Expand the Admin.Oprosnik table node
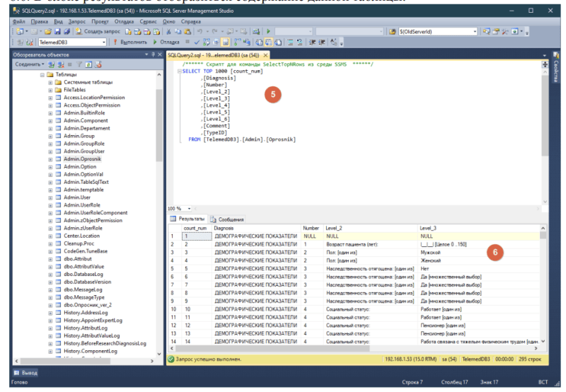The image size is (566, 392). point(50,159)
